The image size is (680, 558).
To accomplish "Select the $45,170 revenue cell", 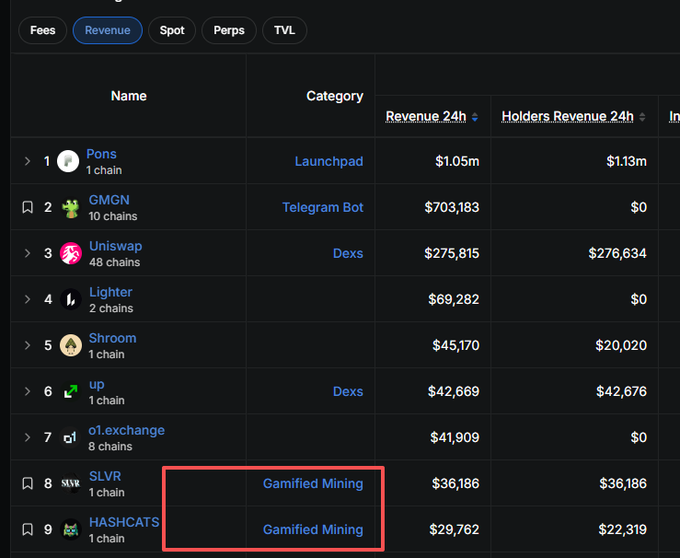I will tap(456, 345).
